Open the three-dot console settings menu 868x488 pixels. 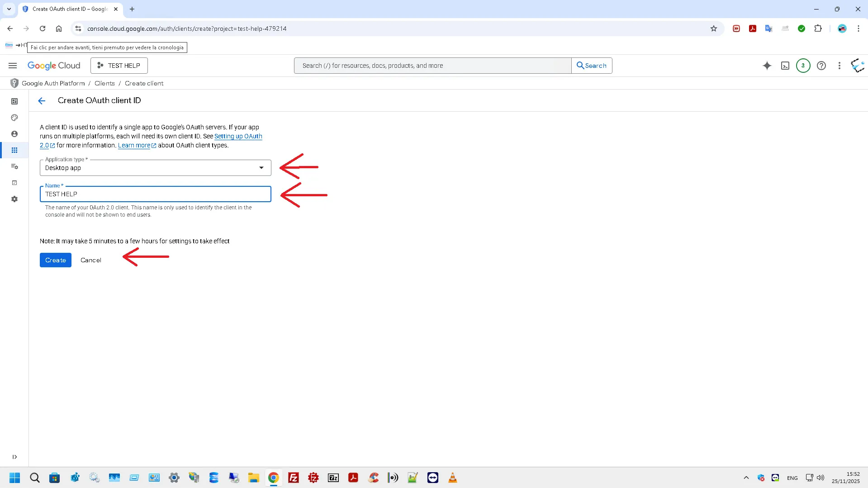[x=839, y=66]
